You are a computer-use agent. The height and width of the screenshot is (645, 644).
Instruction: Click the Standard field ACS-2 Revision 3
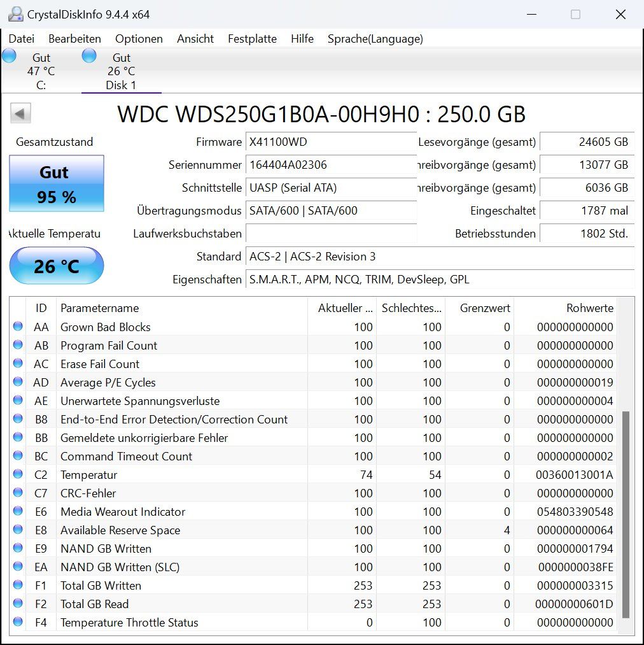click(440, 257)
